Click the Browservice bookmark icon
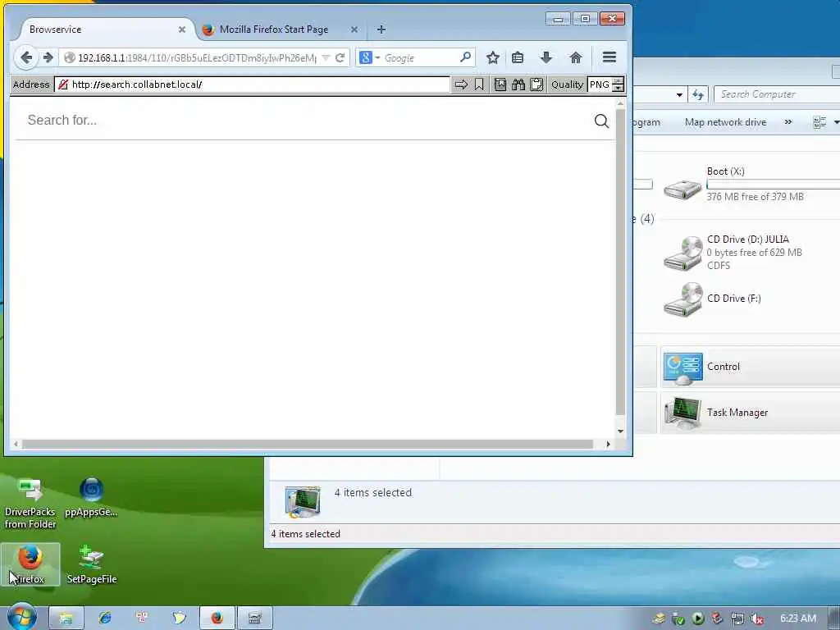The image size is (840, 630). click(x=479, y=84)
